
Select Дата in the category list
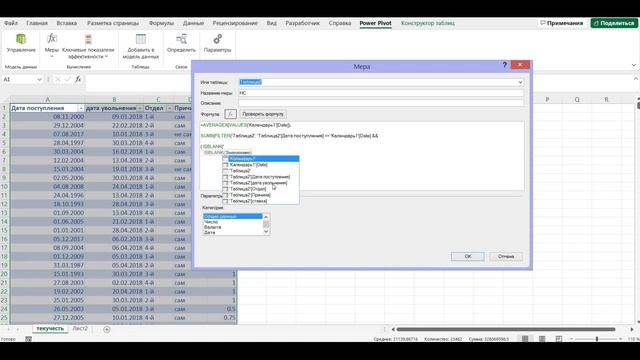[x=232, y=232]
